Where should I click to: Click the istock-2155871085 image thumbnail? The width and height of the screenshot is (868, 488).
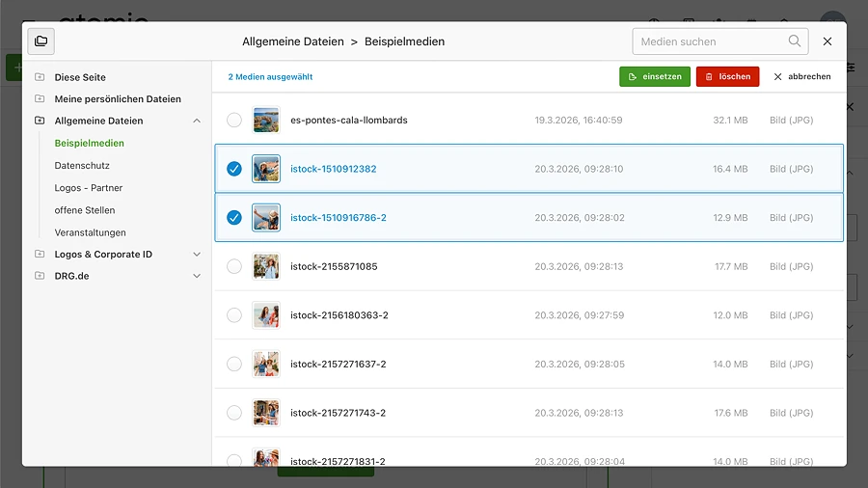266,266
